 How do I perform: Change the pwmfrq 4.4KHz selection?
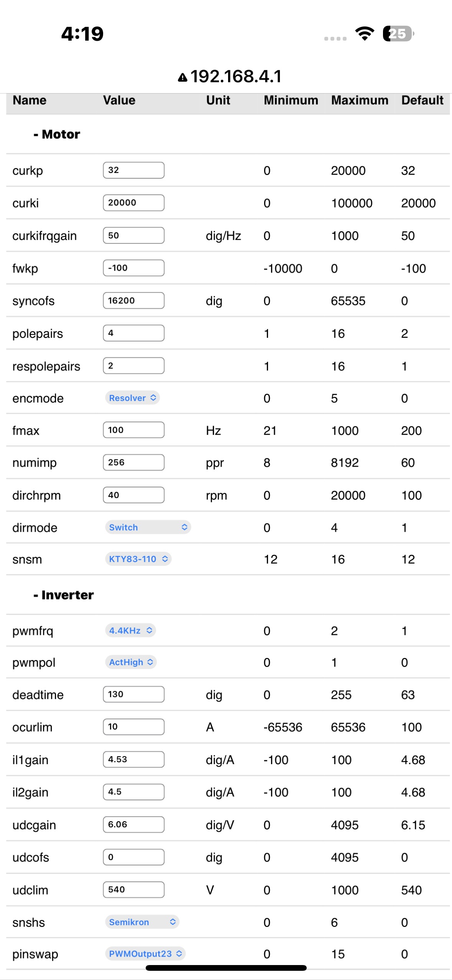[x=131, y=630]
